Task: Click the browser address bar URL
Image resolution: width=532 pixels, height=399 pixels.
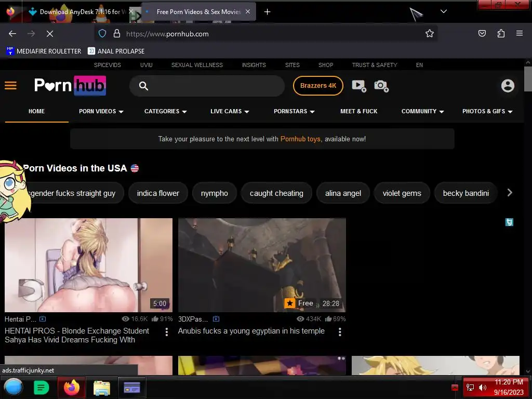Action: (167, 34)
